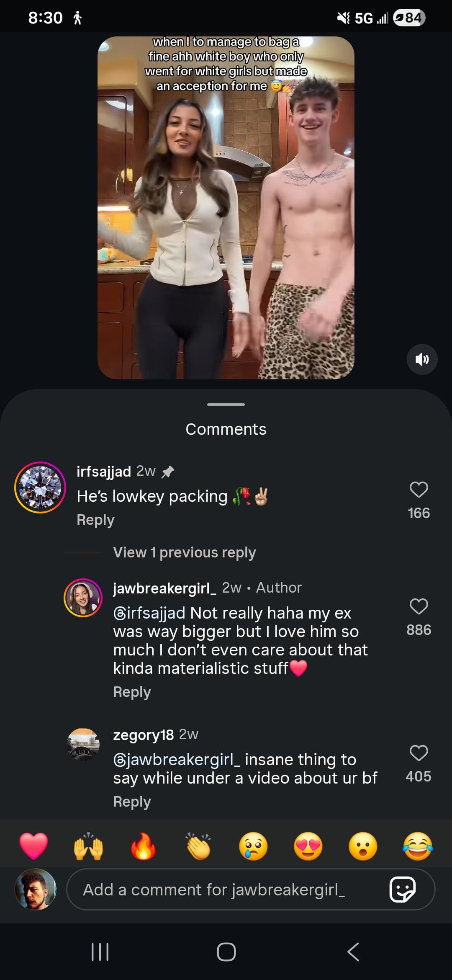
Task: Like jawbreakergirl_'s reply comment
Action: (419, 606)
